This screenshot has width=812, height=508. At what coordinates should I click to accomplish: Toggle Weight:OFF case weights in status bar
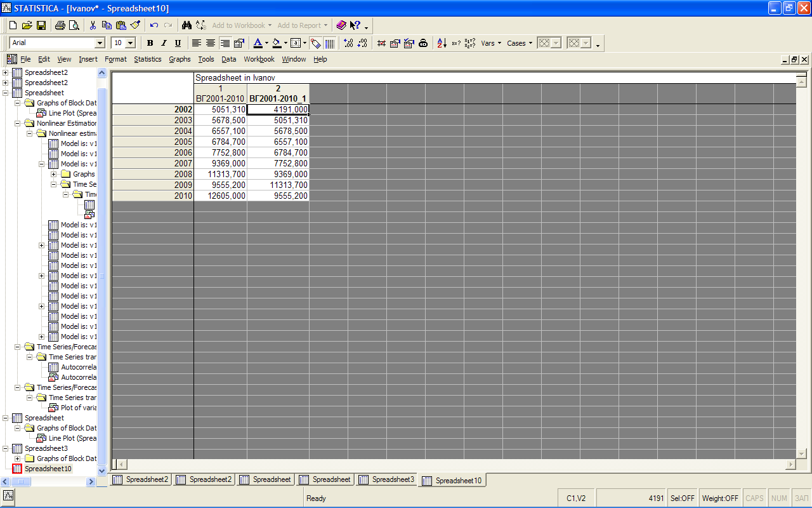click(720, 498)
